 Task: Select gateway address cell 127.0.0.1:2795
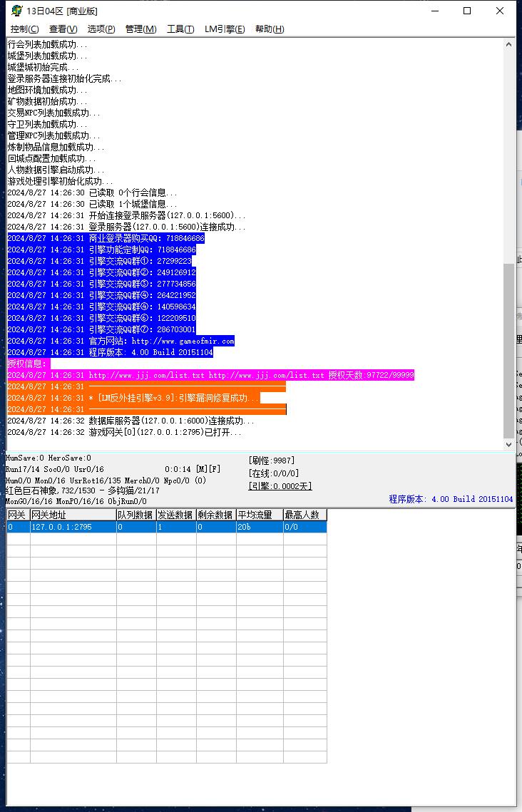(x=73, y=527)
